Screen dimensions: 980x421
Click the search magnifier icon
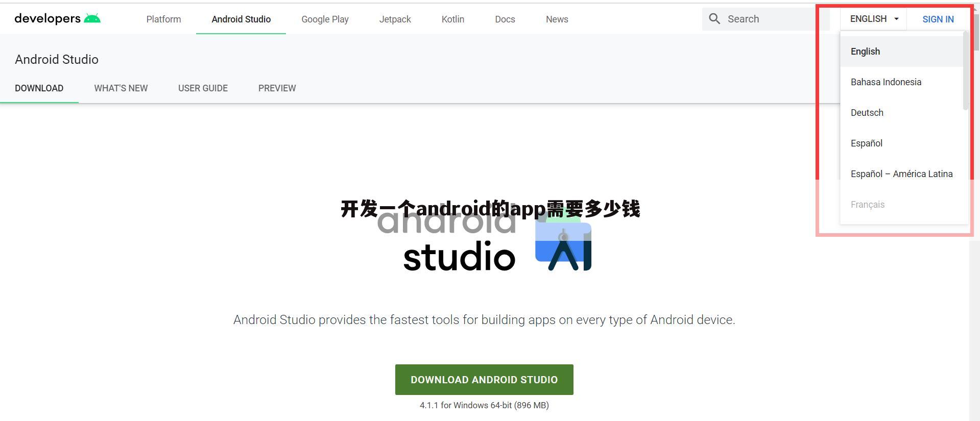[714, 19]
